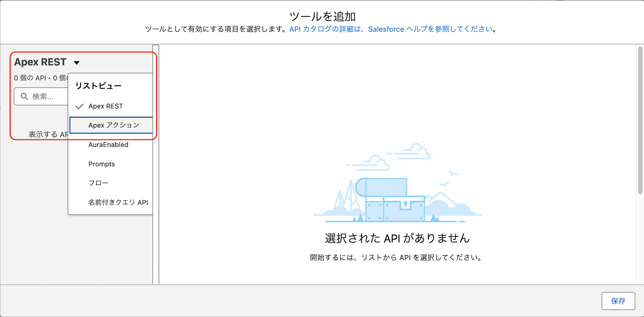Click the 選択された API がありません message

point(397,238)
